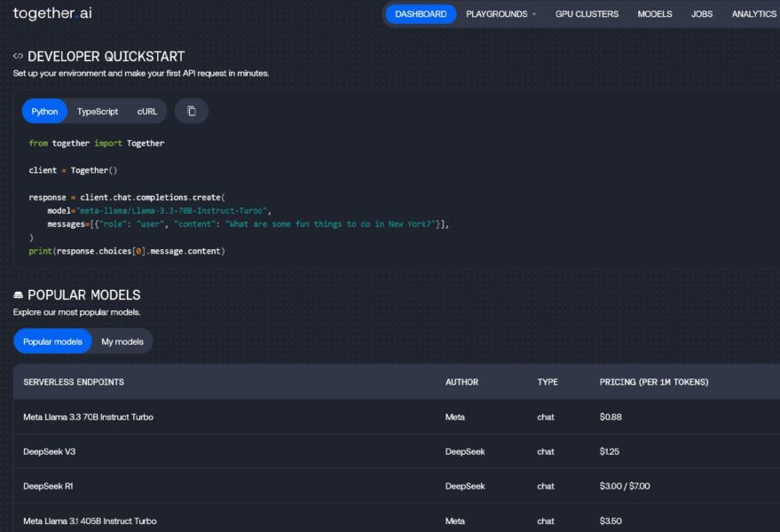Click the Author column header

tap(461, 382)
